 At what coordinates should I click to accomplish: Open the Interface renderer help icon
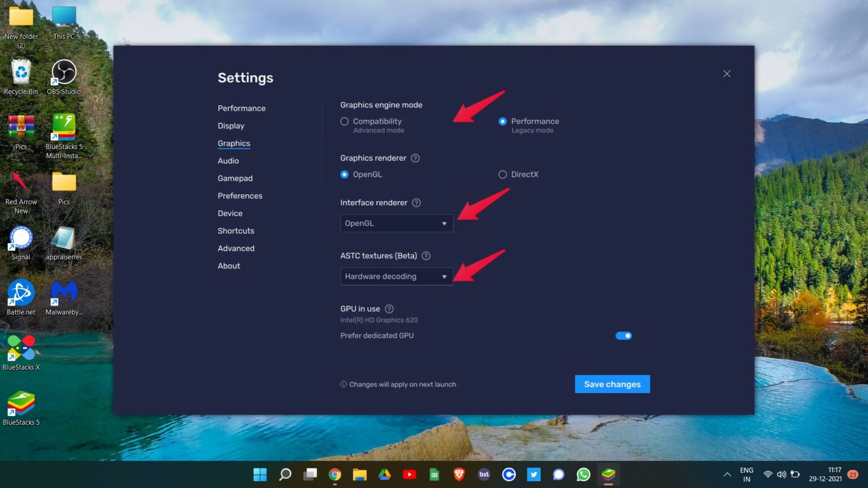416,202
